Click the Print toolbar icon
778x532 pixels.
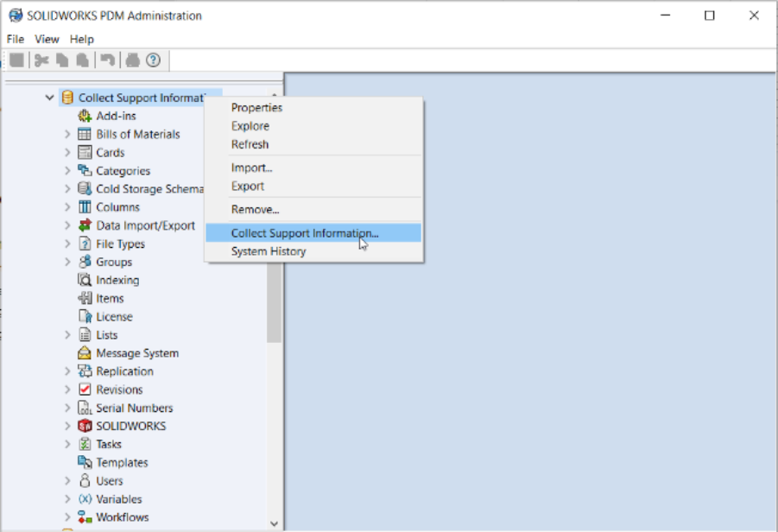tap(132, 60)
